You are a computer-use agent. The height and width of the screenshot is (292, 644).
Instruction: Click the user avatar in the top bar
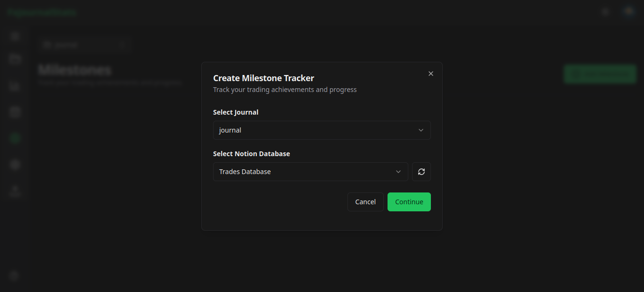coord(628,11)
